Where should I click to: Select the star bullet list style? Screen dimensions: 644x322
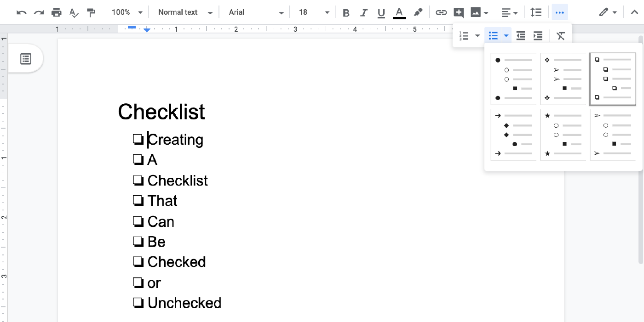click(563, 134)
